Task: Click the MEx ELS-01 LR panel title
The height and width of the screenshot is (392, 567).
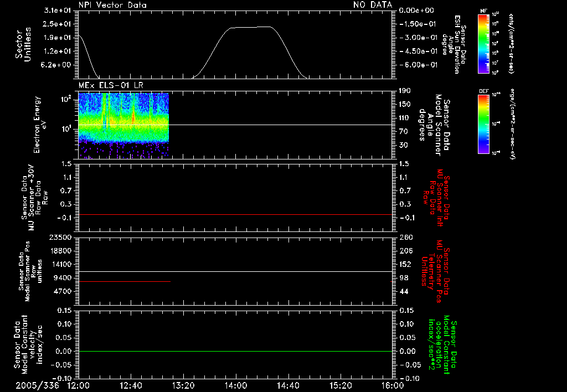Action: 111,85
